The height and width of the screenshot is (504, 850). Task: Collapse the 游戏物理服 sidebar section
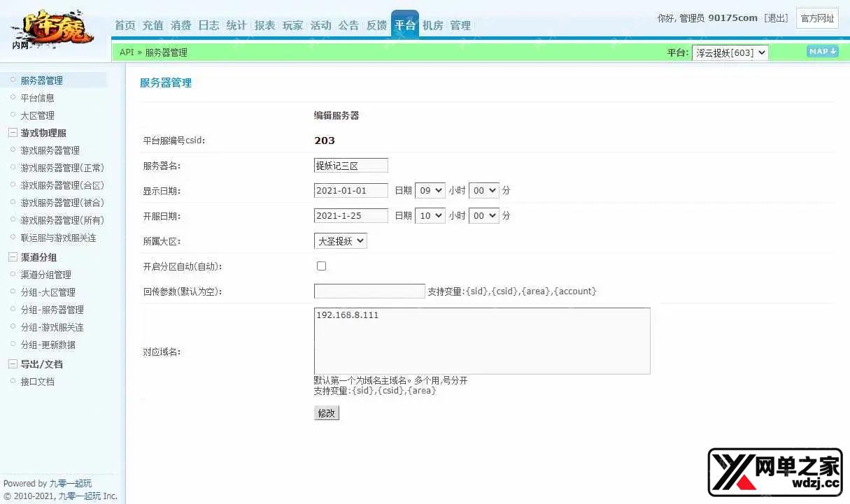click(x=13, y=133)
